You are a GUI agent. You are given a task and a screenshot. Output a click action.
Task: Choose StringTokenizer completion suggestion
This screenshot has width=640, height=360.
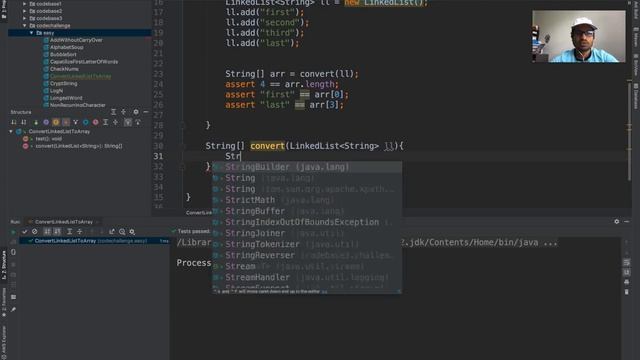click(x=306, y=244)
